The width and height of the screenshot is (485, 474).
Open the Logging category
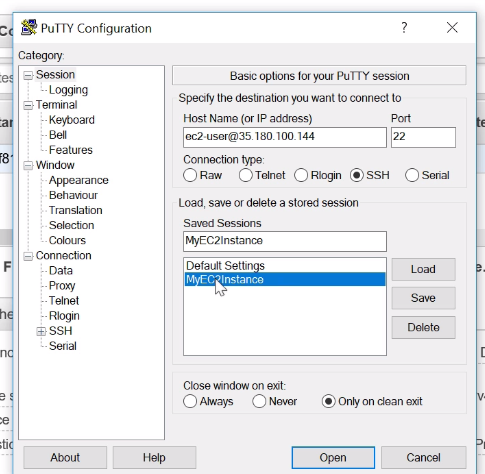[x=68, y=90]
